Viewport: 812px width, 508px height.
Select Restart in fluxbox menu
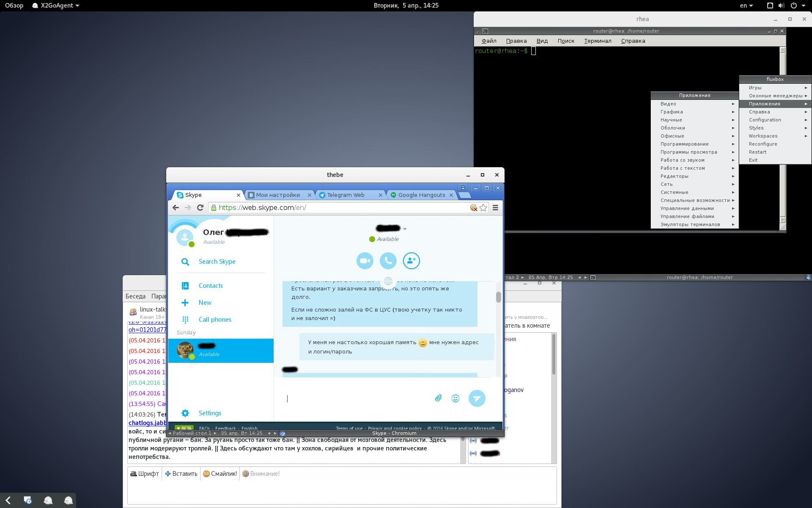[x=775, y=152]
